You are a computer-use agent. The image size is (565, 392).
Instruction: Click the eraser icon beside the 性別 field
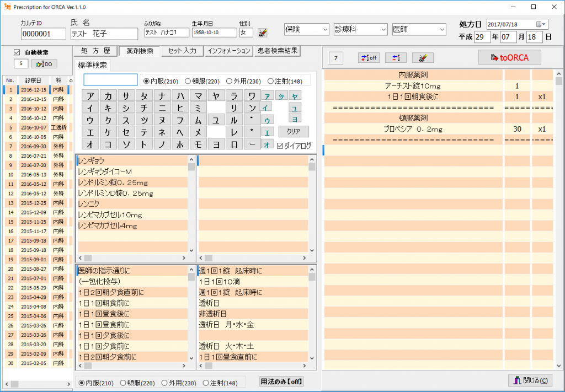click(x=263, y=33)
